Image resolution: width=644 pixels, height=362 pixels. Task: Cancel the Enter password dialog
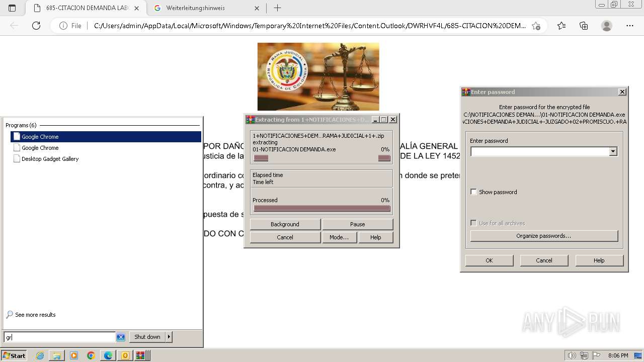(x=544, y=260)
